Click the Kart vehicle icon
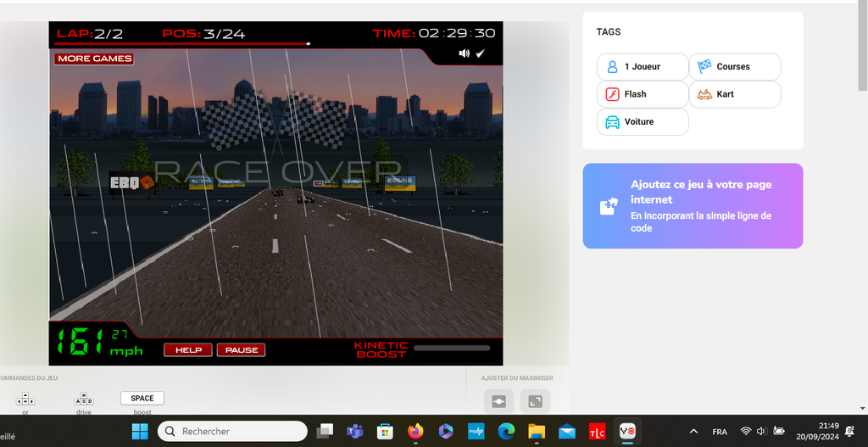The image size is (868, 447). click(x=704, y=95)
